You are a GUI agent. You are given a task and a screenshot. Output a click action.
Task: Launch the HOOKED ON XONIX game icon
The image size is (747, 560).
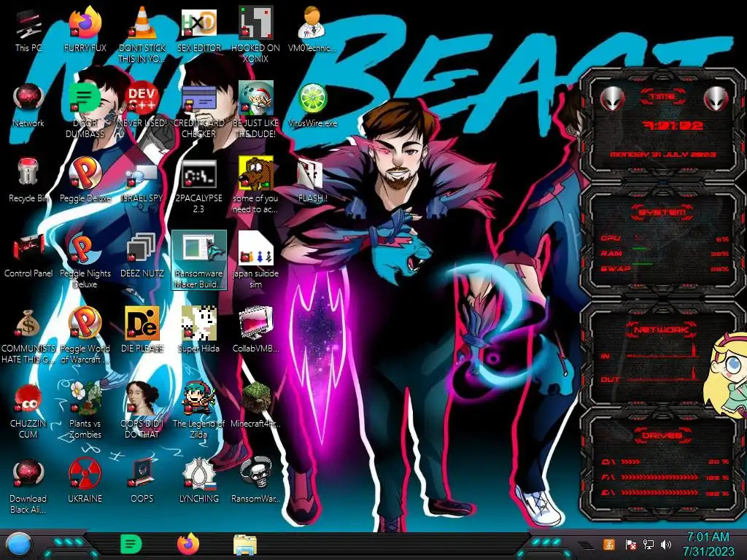(x=255, y=35)
